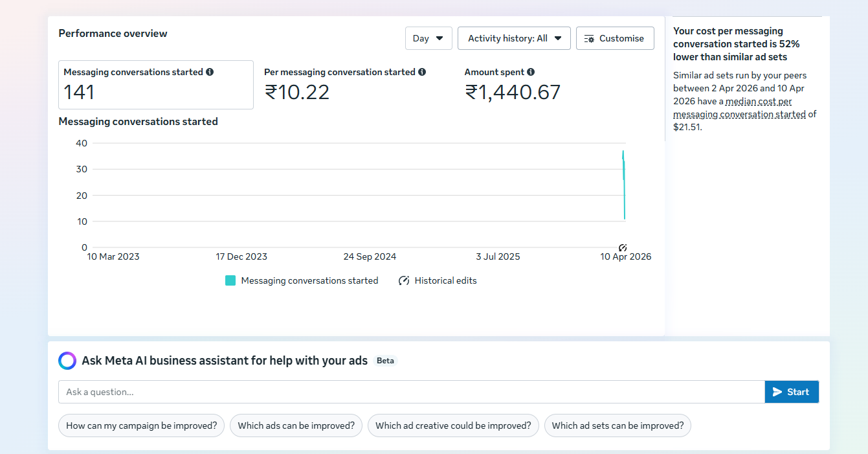This screenshot has width=868, height=454.
Task: Select the Per messaging conversation started metric
Action: (344, 85)
